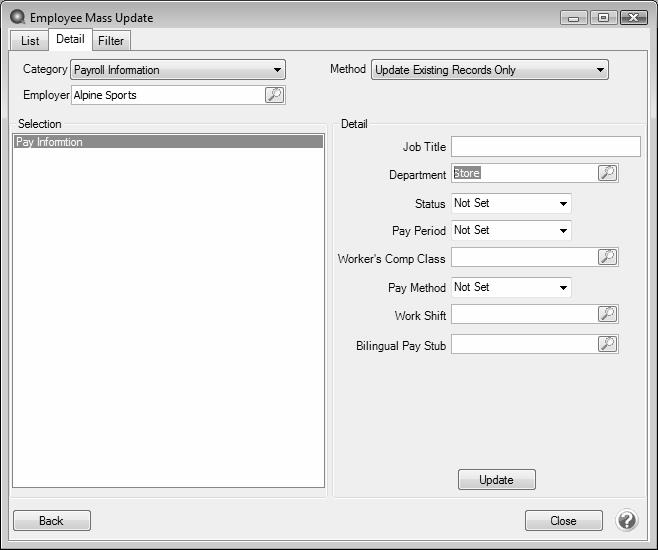Expand the Pay Method dropdown
The image size is (658, 550).
[x=564, y=287]
